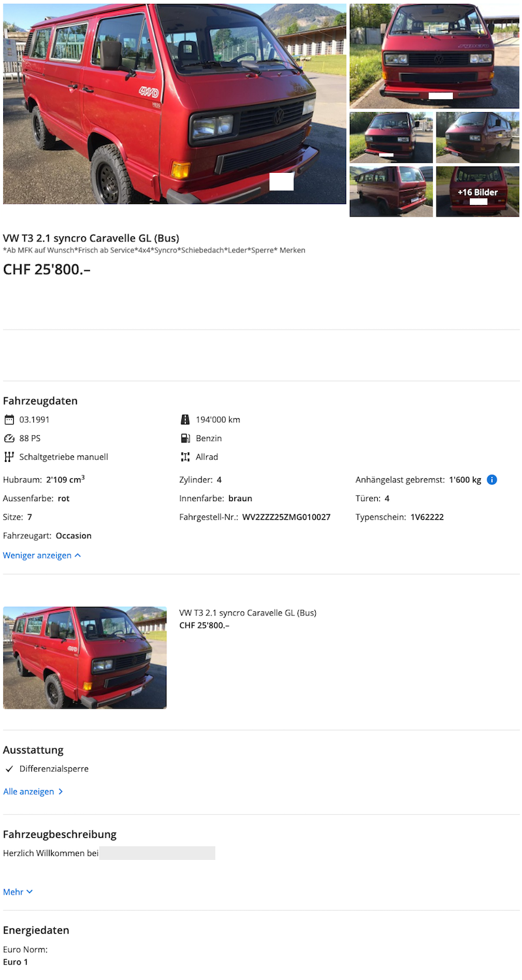Click the checkmark beside Differenzialsperre
522x980 pixels.
click(x=9, y=769)
